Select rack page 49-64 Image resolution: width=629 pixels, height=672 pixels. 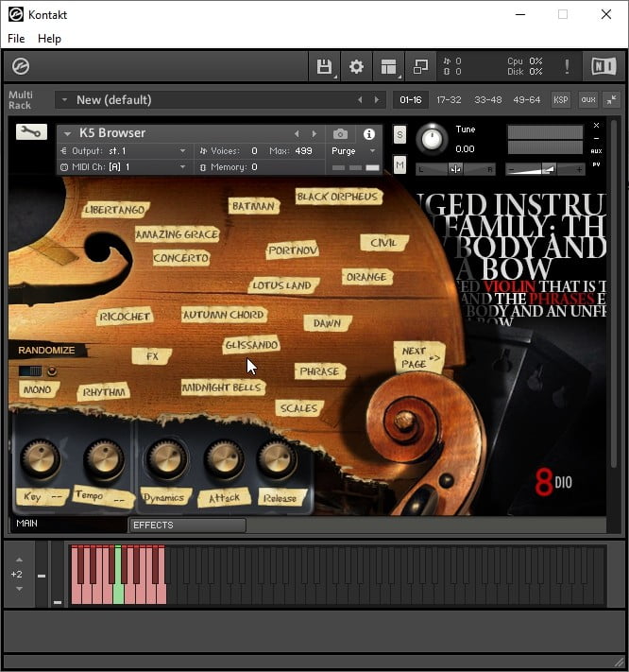click(527, 100)
